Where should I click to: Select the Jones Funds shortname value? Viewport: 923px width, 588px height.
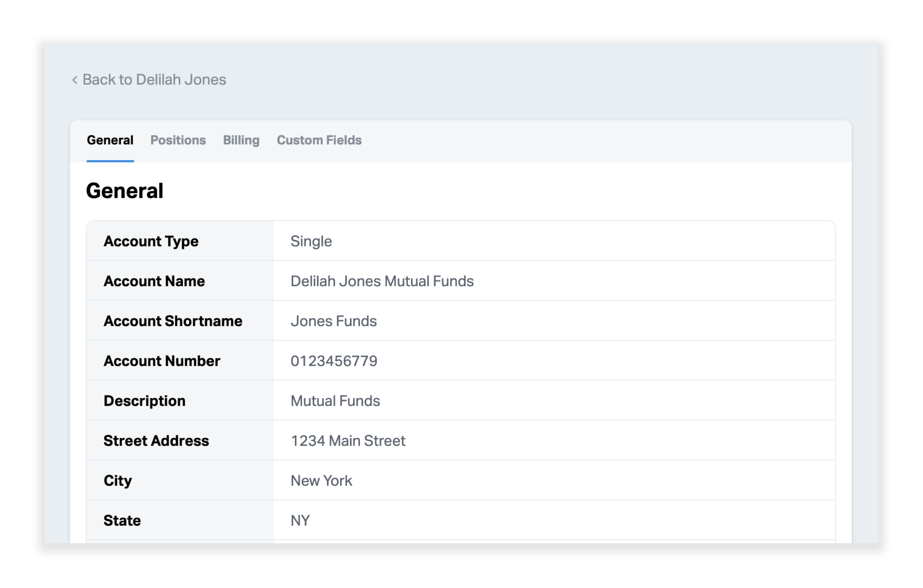coord(333,321)
